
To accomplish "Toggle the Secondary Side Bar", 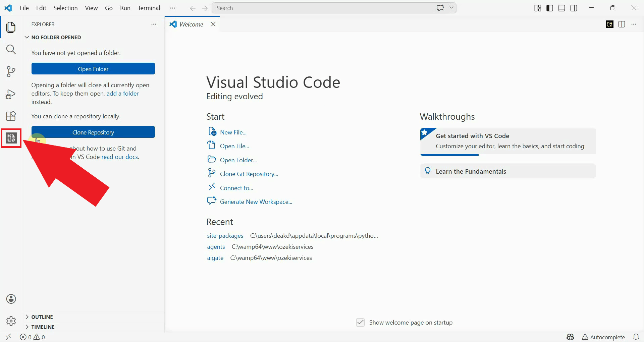I will tap(574, 8).
